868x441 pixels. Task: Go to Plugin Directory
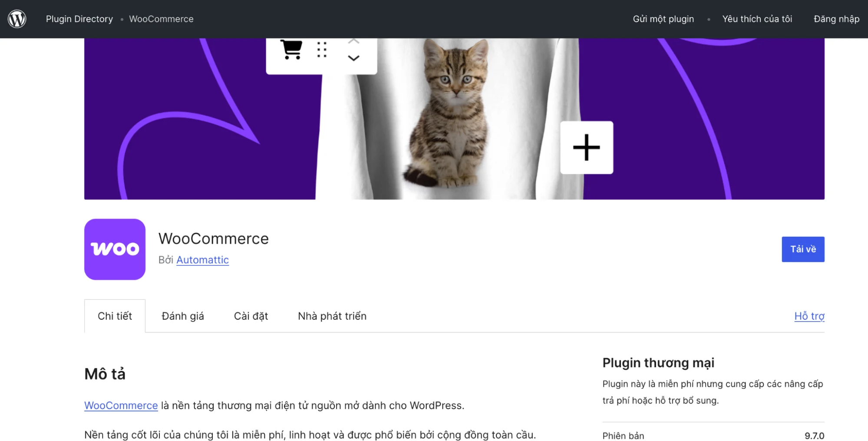pos(79,19)
